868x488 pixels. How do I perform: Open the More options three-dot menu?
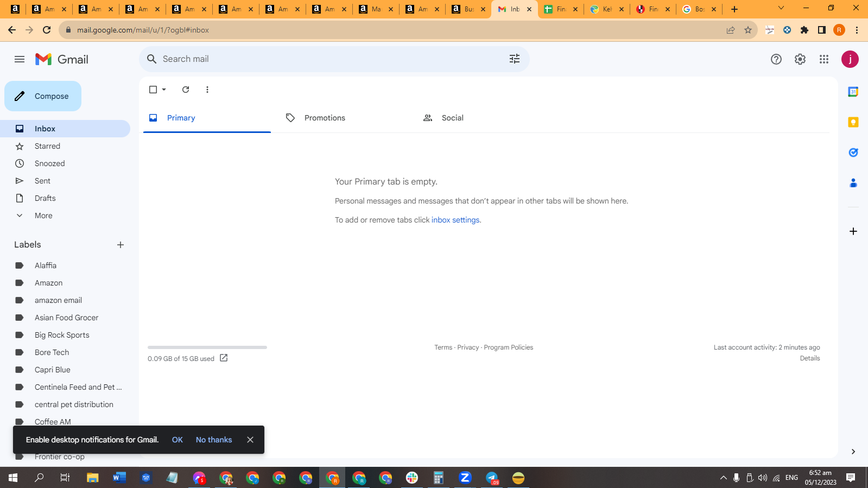207,90
